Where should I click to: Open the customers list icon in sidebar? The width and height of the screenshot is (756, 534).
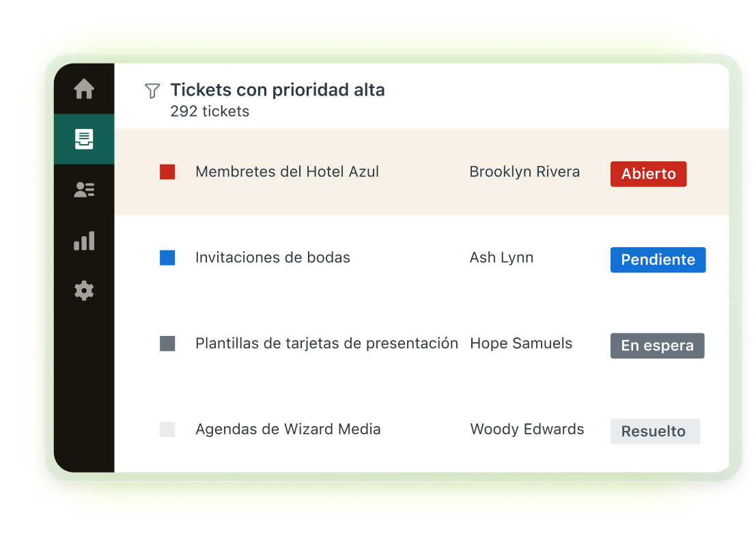(x=84, y=189)
